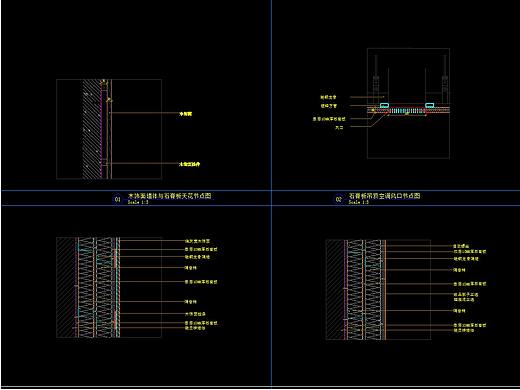Select the Scale text under the 02 title
This screenshot has height=390, width=520.
(359, 202)
